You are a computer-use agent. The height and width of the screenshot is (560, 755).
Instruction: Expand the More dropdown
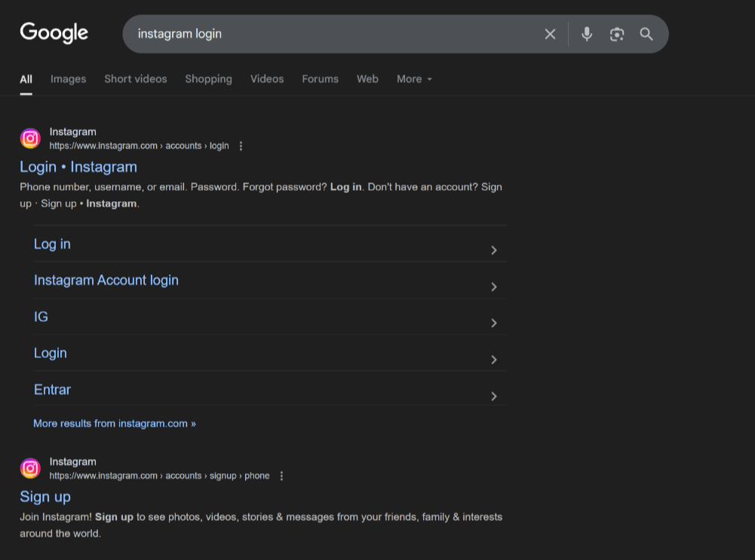414,79
